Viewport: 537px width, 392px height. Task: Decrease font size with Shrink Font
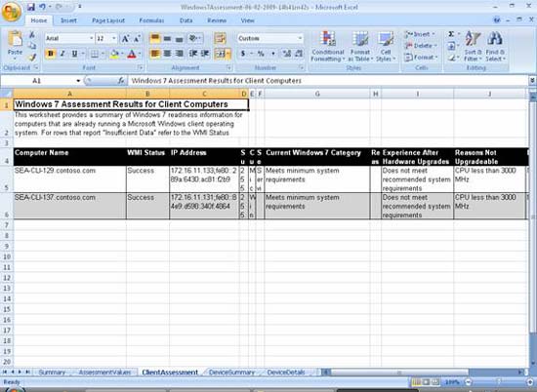pos(137,38)
